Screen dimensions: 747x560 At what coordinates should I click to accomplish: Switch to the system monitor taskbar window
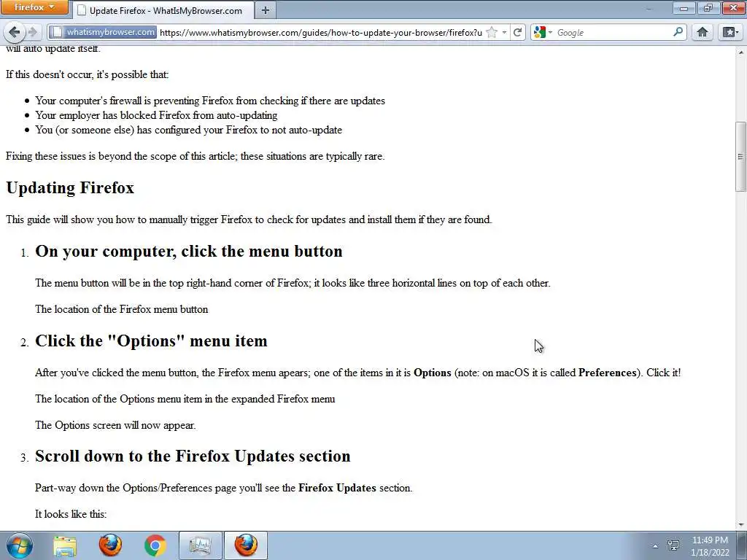pos(201,545)
